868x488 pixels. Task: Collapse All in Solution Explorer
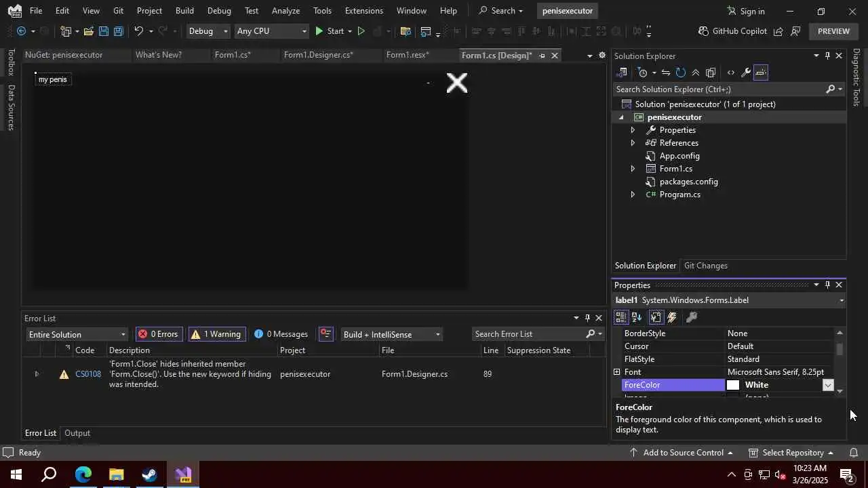(x=696, y=73)
